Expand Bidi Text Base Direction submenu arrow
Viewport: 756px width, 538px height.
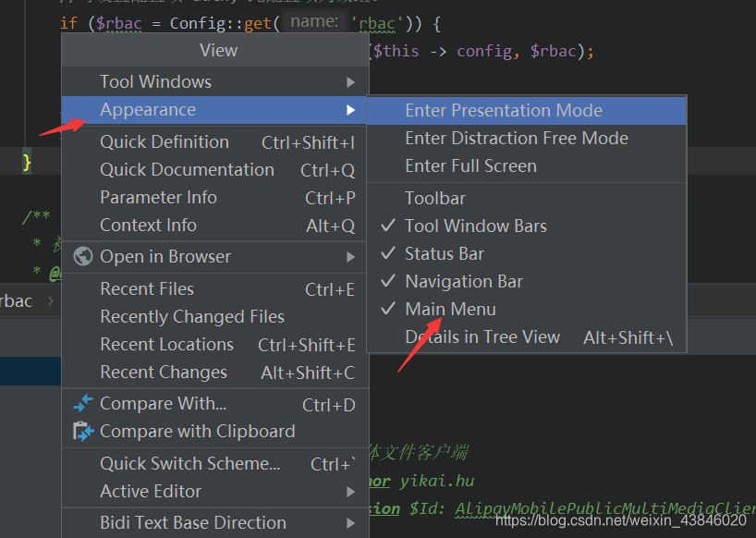coord(351,523)
